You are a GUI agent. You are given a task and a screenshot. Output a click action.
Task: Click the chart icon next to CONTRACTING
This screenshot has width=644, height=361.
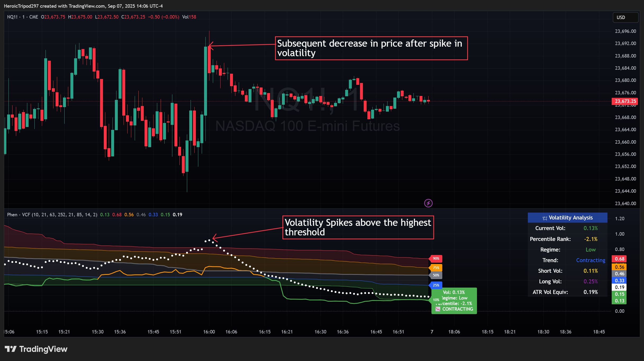coord(438,309)
